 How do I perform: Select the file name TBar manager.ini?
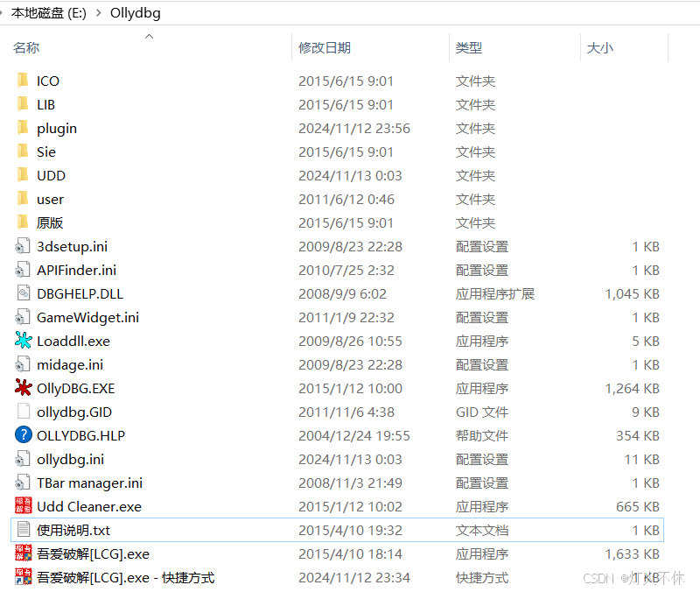click(90, 483)
